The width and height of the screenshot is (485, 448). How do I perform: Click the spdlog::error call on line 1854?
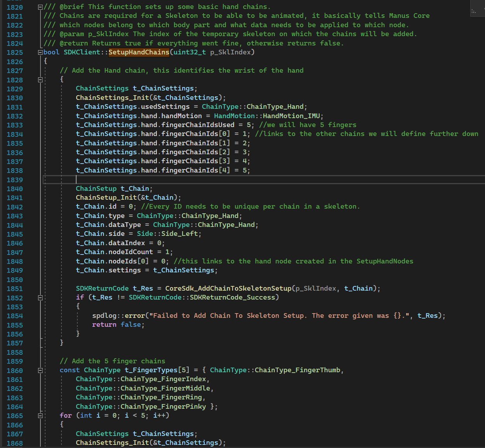point(118,316)
